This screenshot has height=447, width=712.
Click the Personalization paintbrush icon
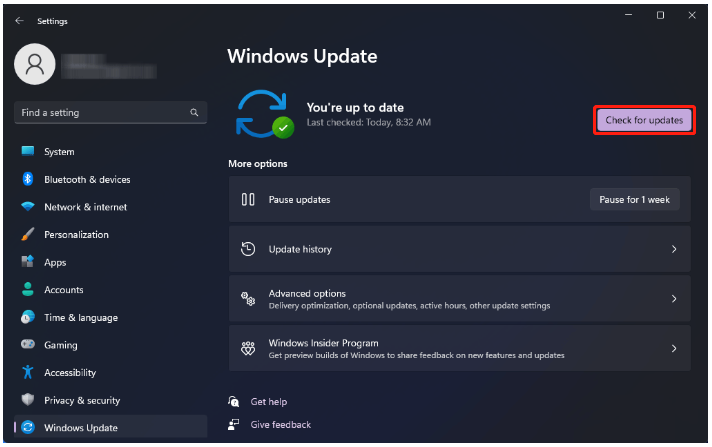point(28,234)
